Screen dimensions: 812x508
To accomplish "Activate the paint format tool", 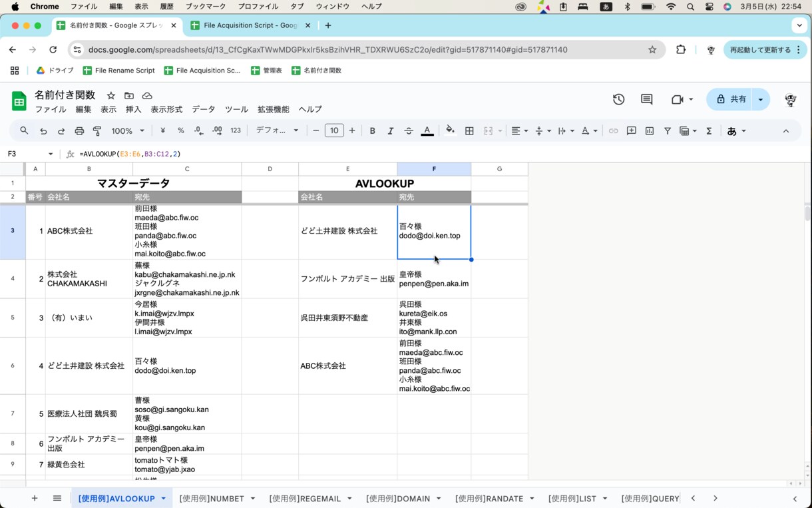I will click(x=97, y=131).
